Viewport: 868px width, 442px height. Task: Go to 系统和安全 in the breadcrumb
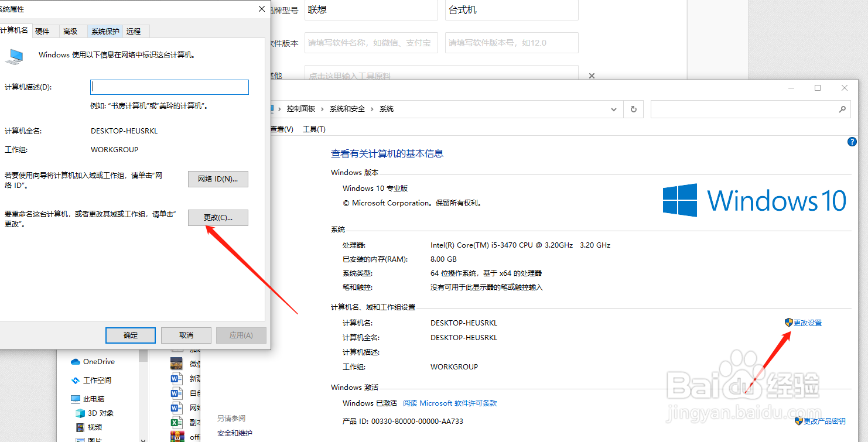[x=347, y=109]
